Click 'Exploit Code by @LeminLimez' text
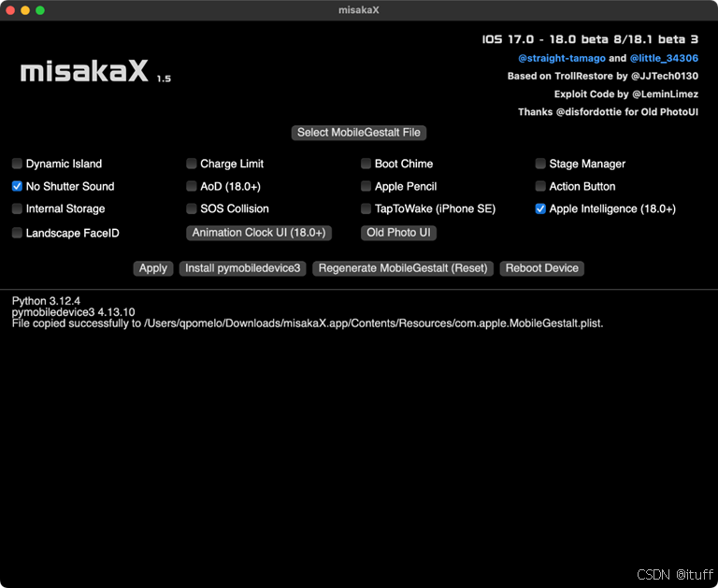718x588 pixels. tap(626, 94)
